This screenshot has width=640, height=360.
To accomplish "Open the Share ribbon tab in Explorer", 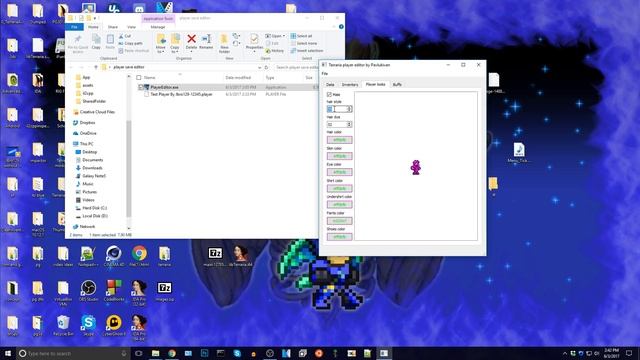I will (x=113, y=27).
